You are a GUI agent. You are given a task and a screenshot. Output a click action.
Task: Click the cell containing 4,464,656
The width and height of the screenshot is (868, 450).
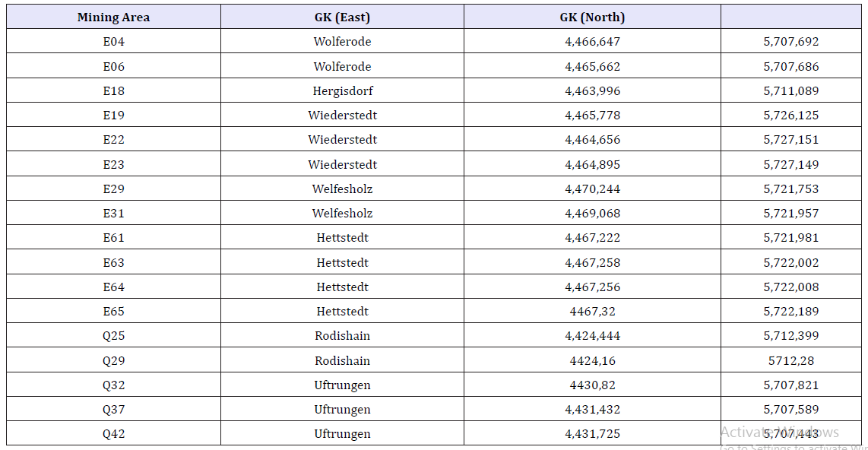[x=592, y=140]
